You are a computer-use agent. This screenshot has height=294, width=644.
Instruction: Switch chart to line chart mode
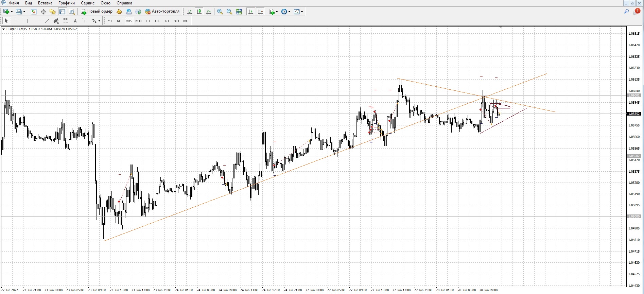(209, 12)
